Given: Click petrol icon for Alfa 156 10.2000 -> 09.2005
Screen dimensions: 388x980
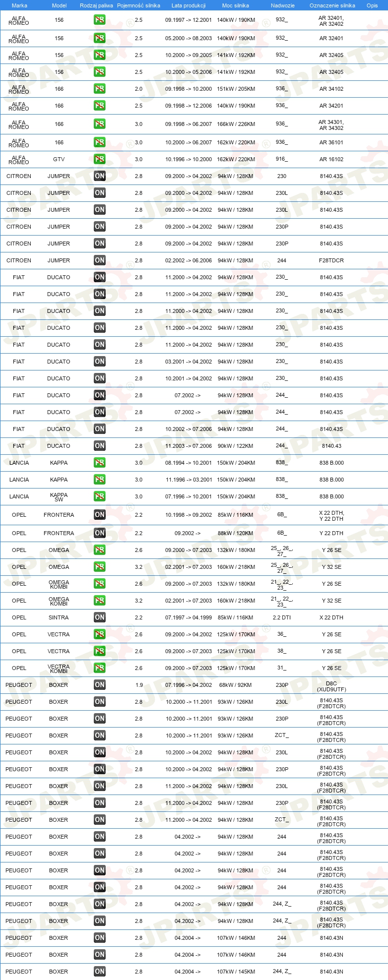Looking at the screenshot, I should coord(100,55).
